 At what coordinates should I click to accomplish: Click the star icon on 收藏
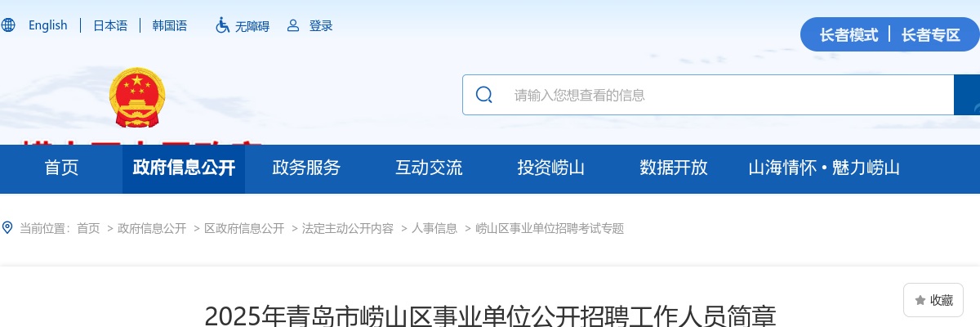920,300
